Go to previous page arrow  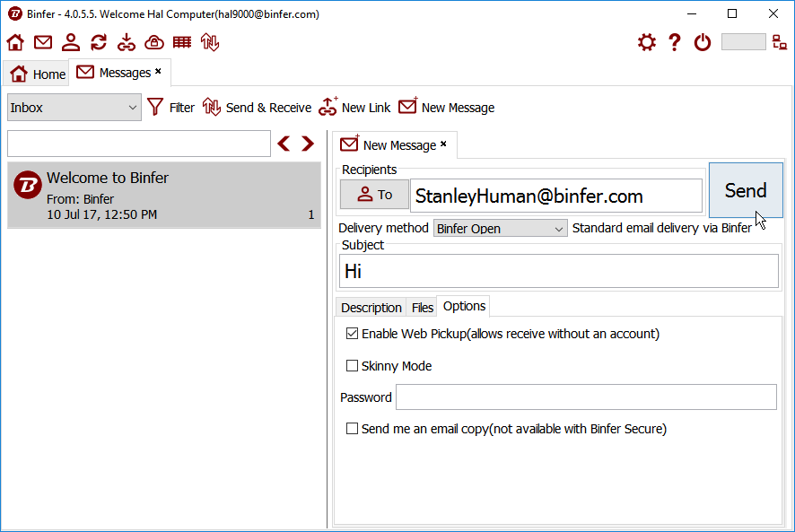pyautogui.click(x=284, y=144)
